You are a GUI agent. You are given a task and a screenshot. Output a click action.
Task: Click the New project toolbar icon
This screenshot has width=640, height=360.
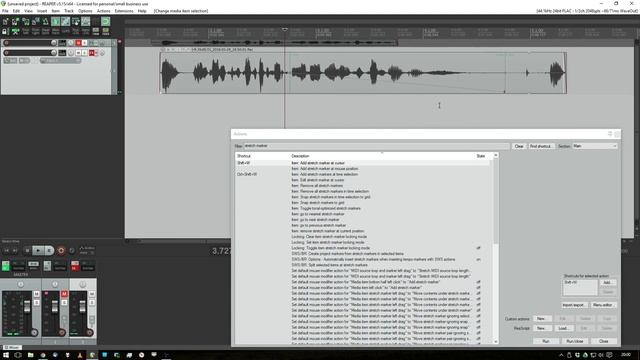[x=5, y=21]
